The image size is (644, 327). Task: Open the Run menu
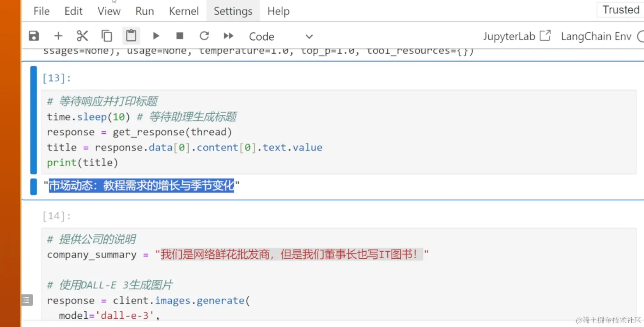145,11
